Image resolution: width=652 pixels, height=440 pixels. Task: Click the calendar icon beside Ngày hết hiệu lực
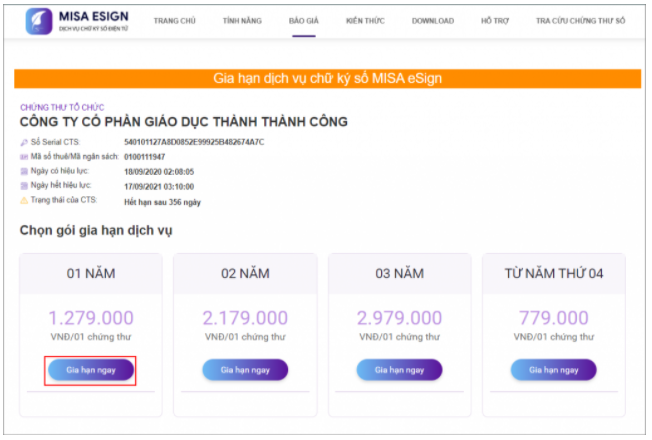tap(24, 186)
